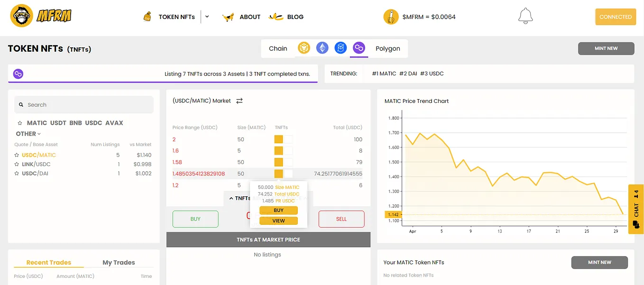Expand the OTHER assets dropdown
644x285 pixels.
(x=28, y=134)
